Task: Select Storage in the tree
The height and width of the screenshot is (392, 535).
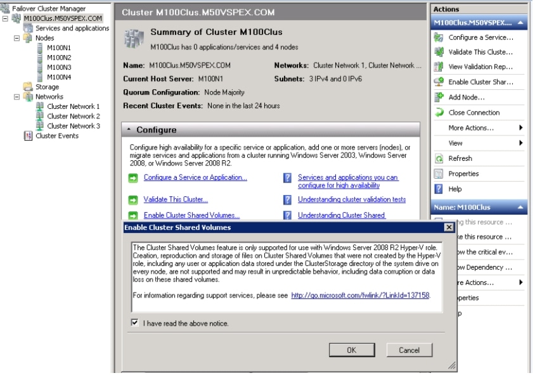Action: [47, 87]
